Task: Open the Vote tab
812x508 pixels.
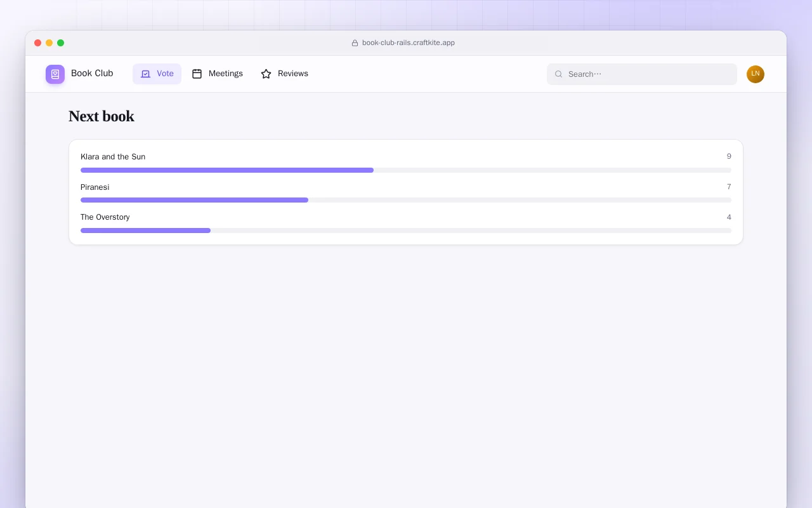Action: click(x=157, y=74)
